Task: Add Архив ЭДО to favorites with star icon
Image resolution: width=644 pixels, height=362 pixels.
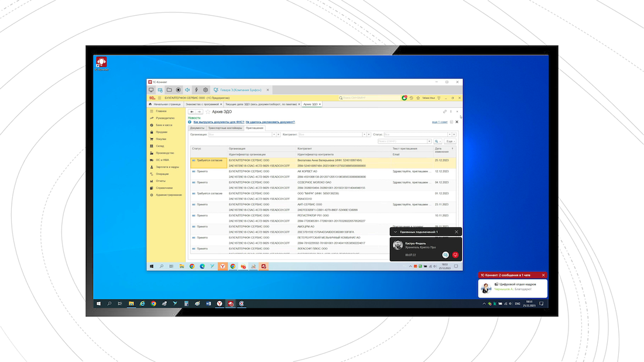Action: [x=207, y=111]
